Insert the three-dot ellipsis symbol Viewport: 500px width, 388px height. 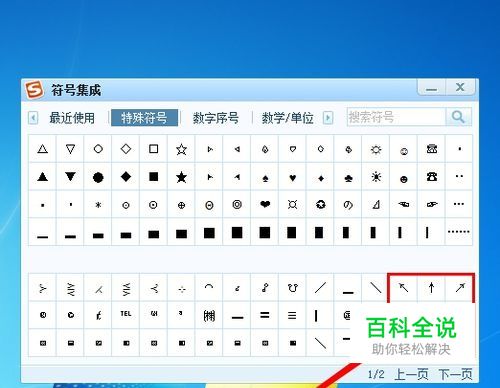click(459, 204)
